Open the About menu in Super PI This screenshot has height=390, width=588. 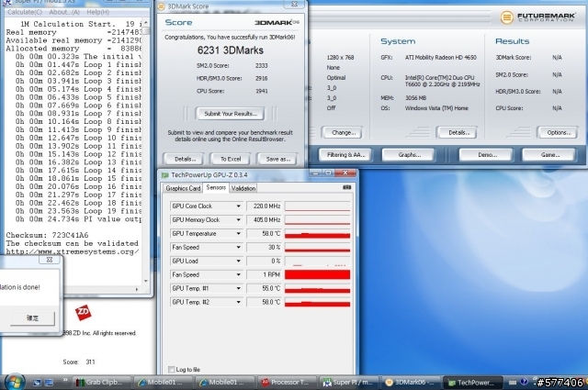[x=64, y=12]
